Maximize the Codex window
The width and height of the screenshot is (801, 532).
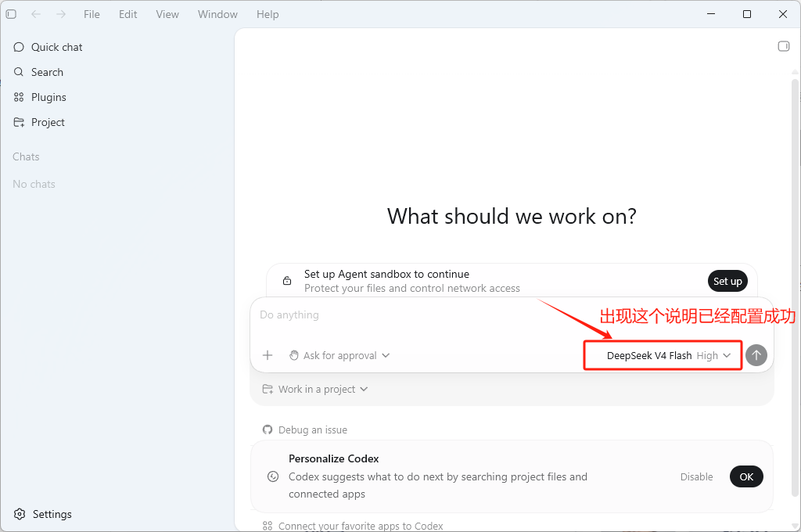tap(747, 14)
